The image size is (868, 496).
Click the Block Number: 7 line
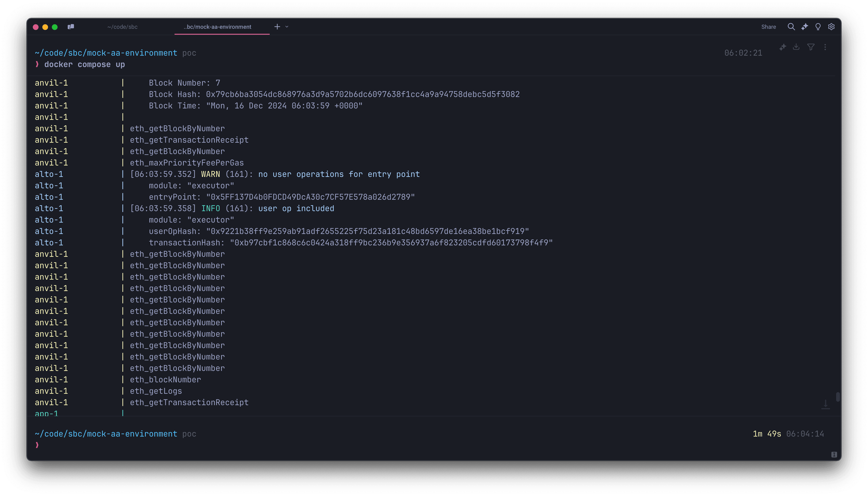(x=184, y=83)
